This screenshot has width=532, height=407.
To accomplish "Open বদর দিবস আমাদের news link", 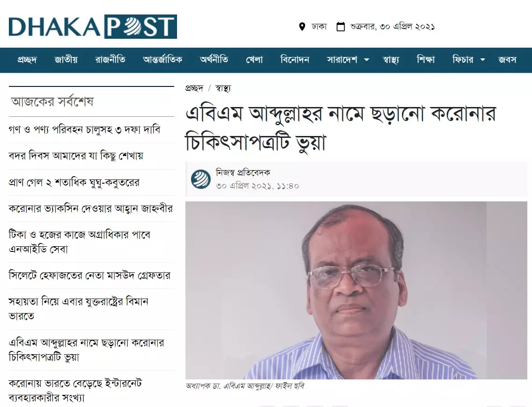I will [x=76, y=156].
